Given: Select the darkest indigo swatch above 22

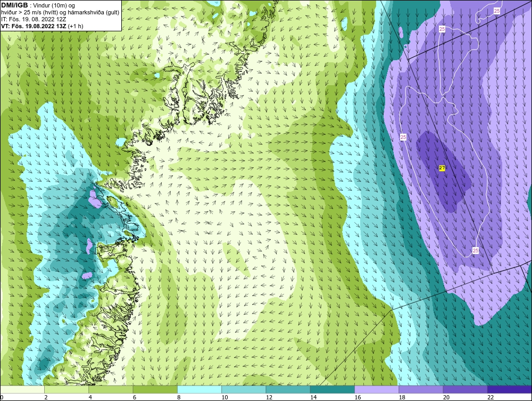Looking at the screenshot, I should click(510, 389).
